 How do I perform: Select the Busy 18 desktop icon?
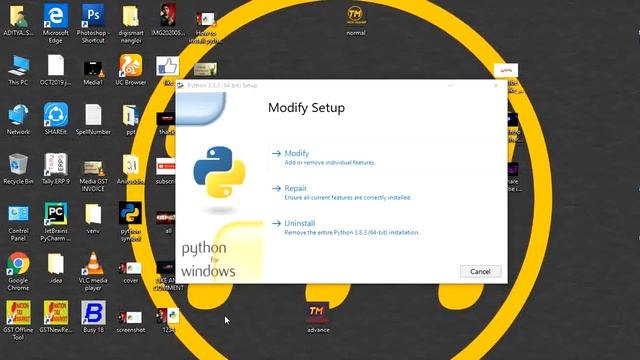(93, 318)
